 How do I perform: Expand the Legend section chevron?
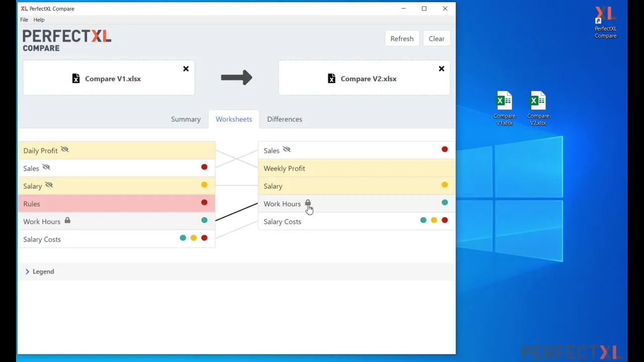point(27,271)
